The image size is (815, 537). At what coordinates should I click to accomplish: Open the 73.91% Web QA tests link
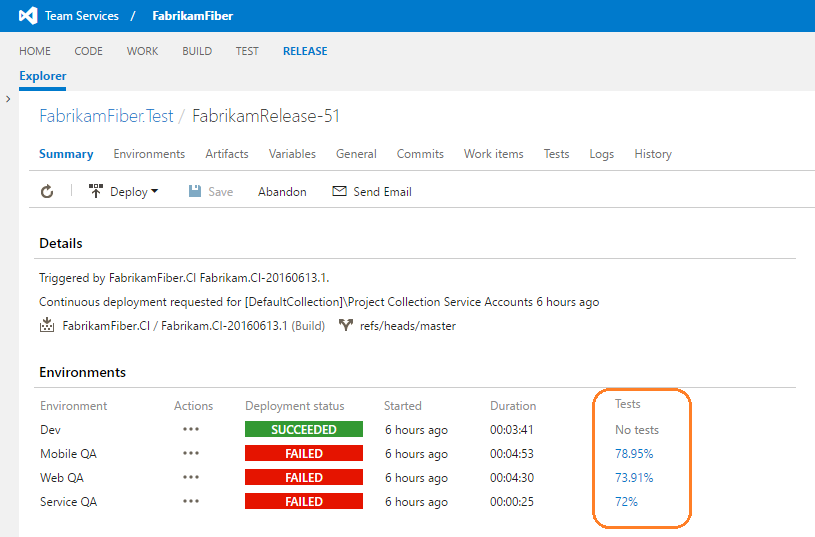point(634,478)
